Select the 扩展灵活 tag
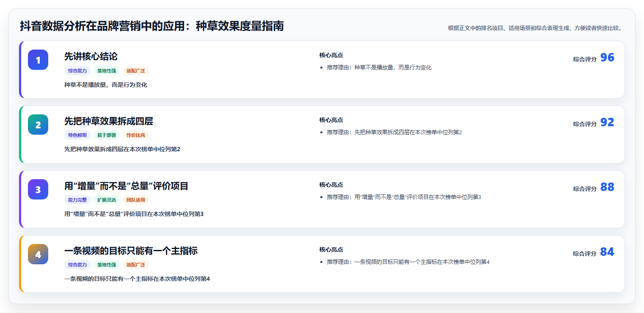This screenshot has width=644, height=313. [107, 200]
